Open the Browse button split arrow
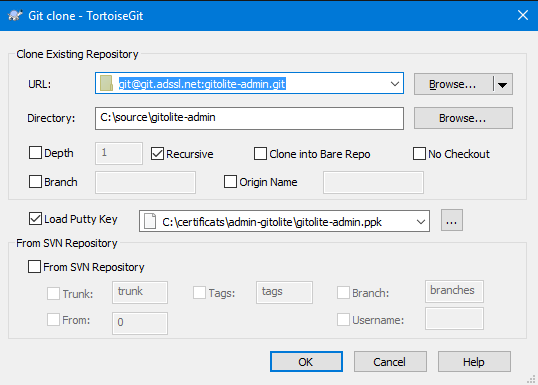 pos(503,84)
